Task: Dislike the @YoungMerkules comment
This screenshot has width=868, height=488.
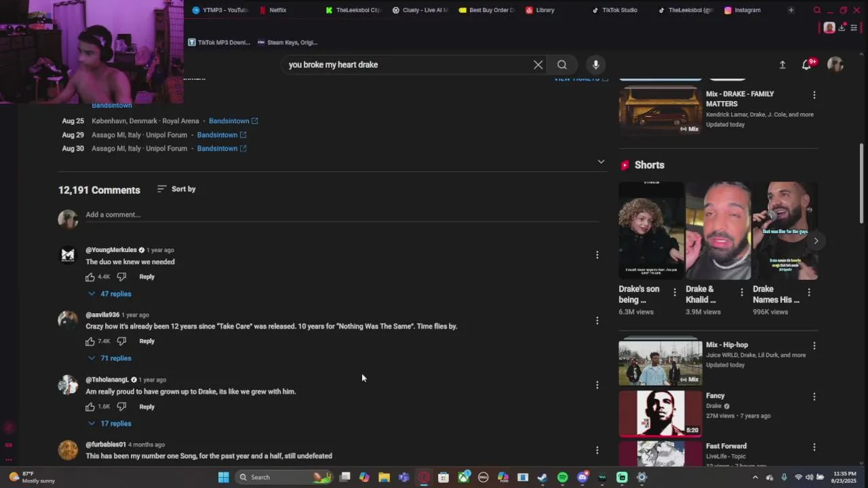Action: pyautogui.click(x=121, y=277)
